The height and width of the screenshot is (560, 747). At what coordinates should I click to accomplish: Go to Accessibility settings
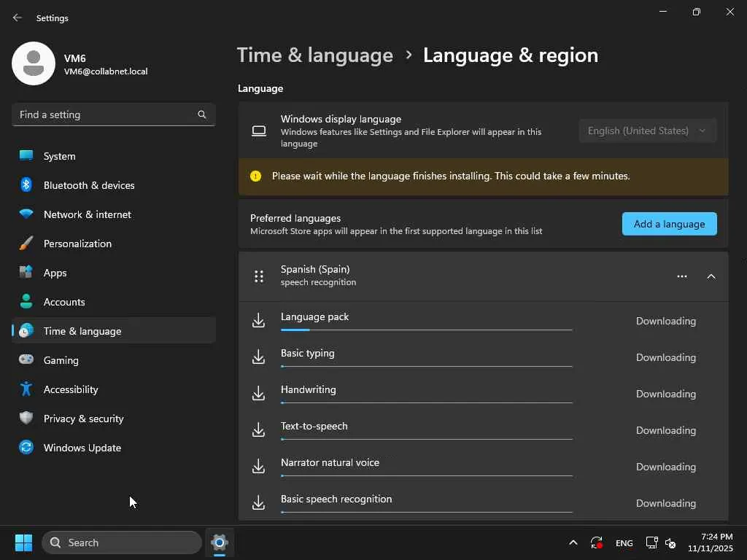pos(71,389)
